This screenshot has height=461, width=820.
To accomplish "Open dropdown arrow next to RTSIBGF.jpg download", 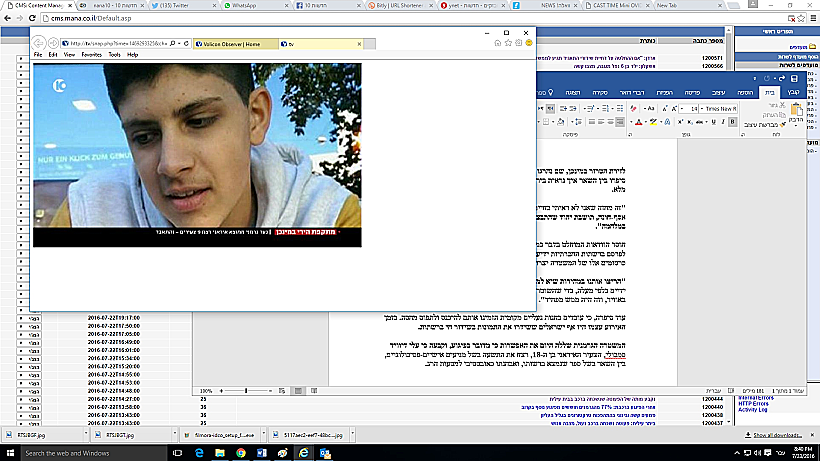I will click(x=86, y=434).
